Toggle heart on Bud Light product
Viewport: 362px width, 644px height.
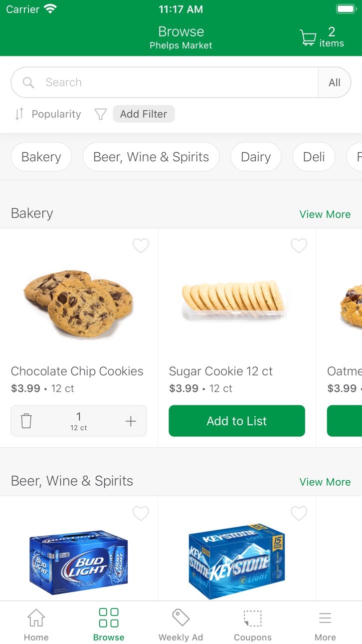[x=141, y=513]
